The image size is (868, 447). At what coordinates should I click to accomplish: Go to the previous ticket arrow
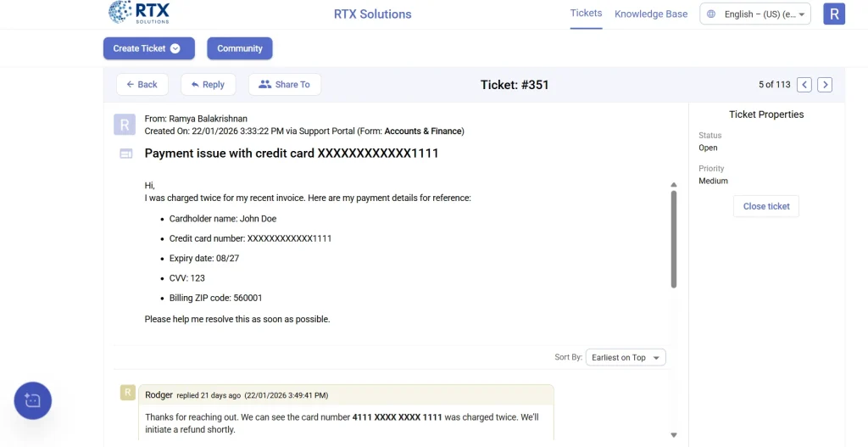(804, 85)
